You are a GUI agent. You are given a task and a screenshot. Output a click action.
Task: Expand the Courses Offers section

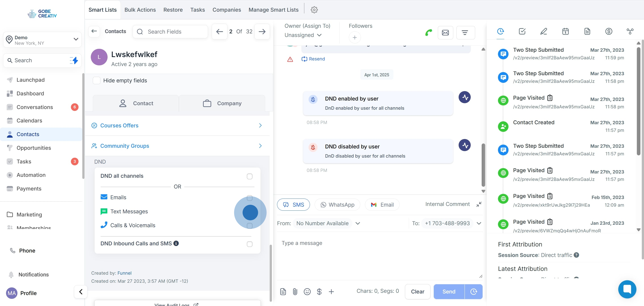pyautogui.click(x=177, y=125)
